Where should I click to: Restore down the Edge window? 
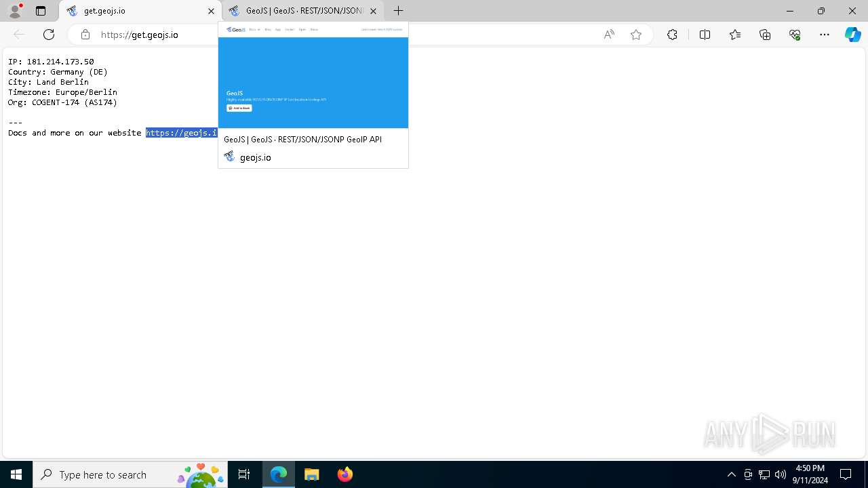tap(821, 11)
